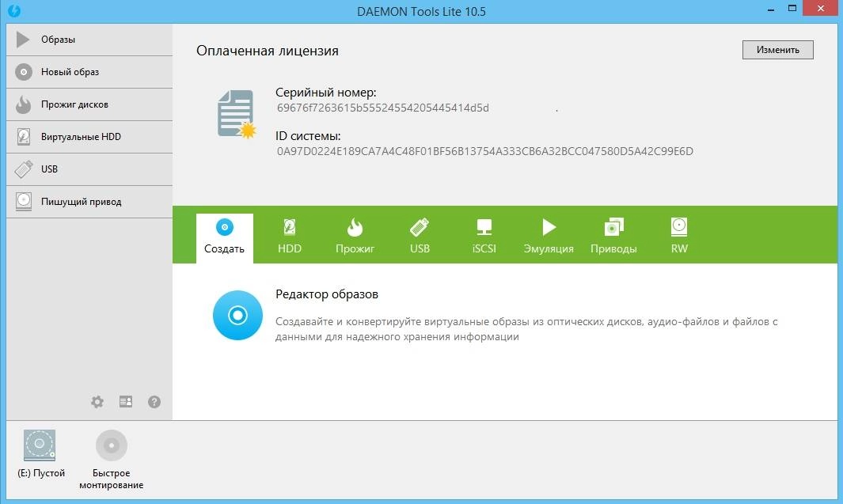This screenshot has width=843, height=504.
Task: Click the ID системы value text
Action: click(x=485, y=152)
